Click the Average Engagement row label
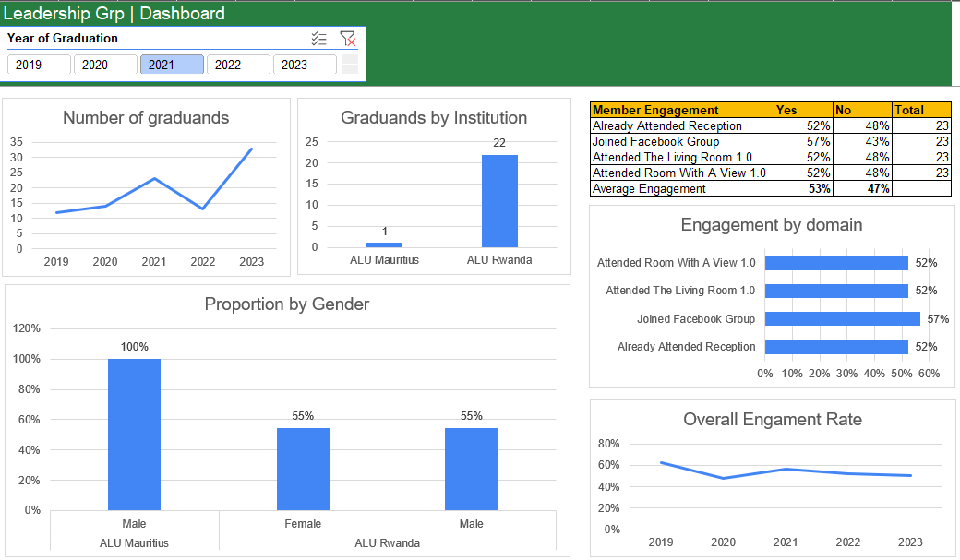The width and height of the screenshot is (960, 560). 681,188
